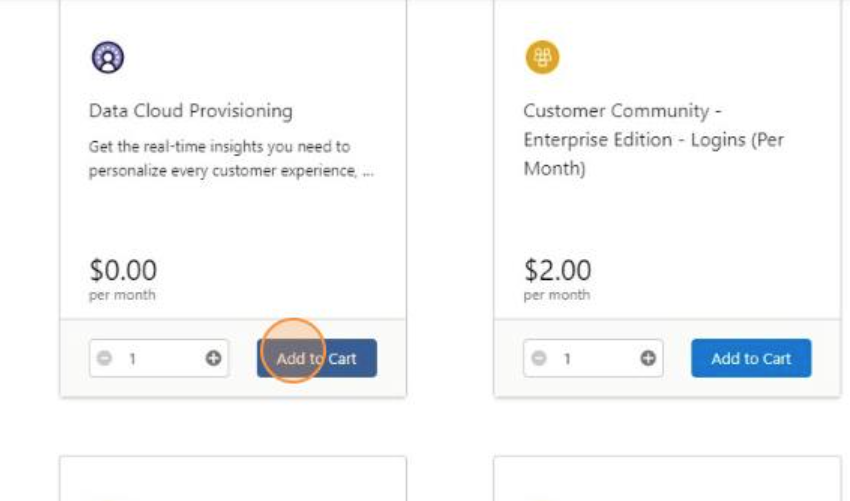Open Customer Community Enterprise Edition Logins title
The image size is (850, 501).
(x=653, y=139)
